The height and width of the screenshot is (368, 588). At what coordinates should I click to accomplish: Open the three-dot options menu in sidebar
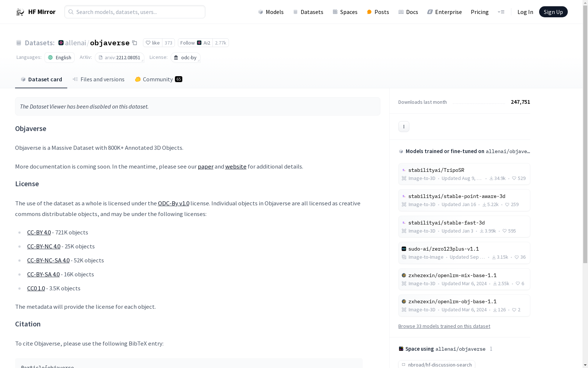pyautogui.click(x=404, y=127)
